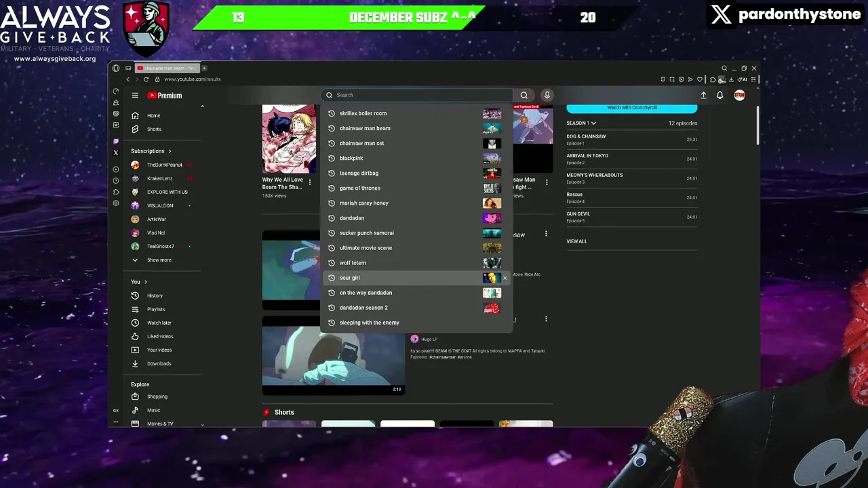Click the snapshot icon in address bar
This screenshot has width=868, height=488.
672,79
